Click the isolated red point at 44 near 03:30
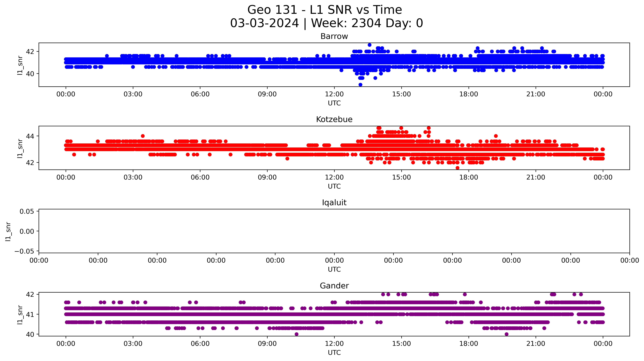Image resolution: width=644 pixels, height=361 pixels. click(143, 136)
